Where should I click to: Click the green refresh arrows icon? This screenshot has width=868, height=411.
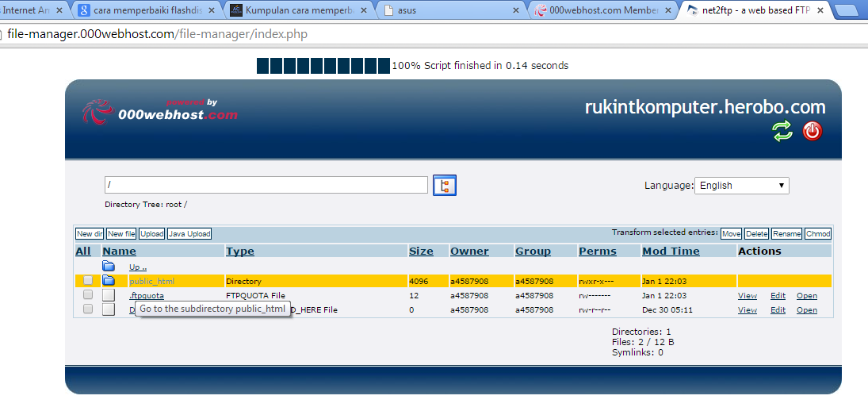[782, 131]
